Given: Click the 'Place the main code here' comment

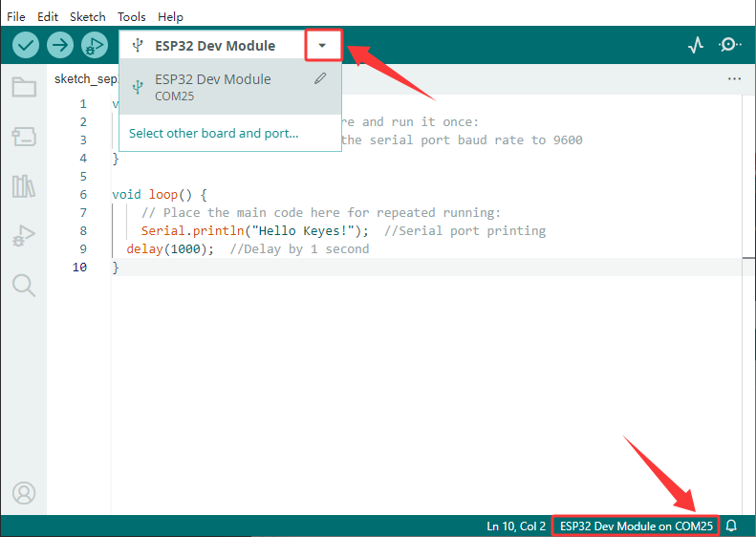Looking at the screenshot, I should [x=321, y=212].
